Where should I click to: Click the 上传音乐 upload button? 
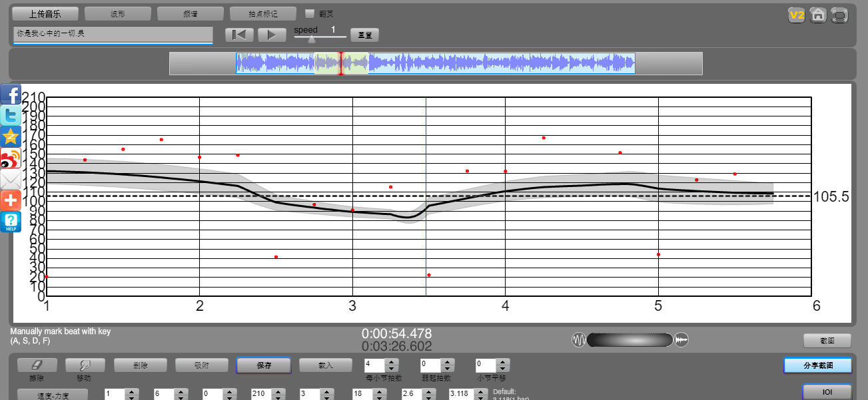point(45,13)
